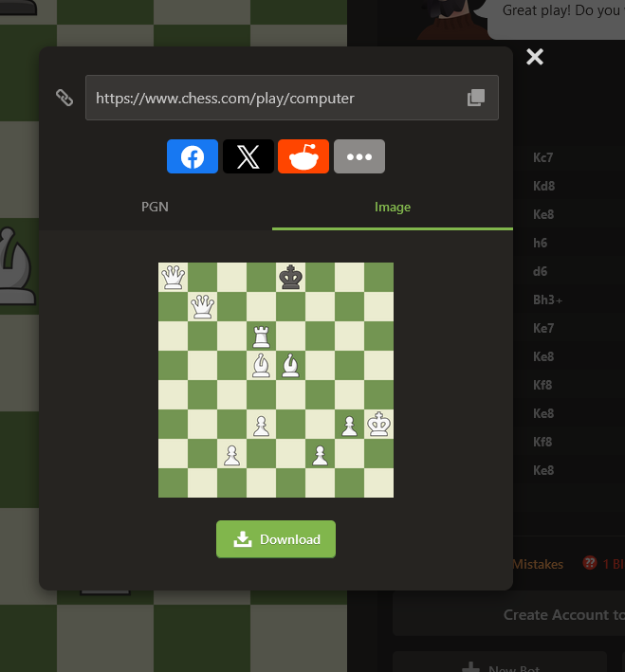Open more sharing options with the ellipsis button
The width and height of the screenshot is (625, 672).
pos(359,156)
